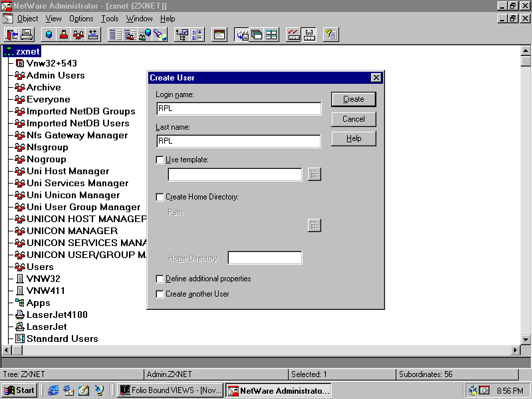Click the red checkmarks toolbar icon
The width and height of the screenshot is (532, 399).
[x=293, y=35]
